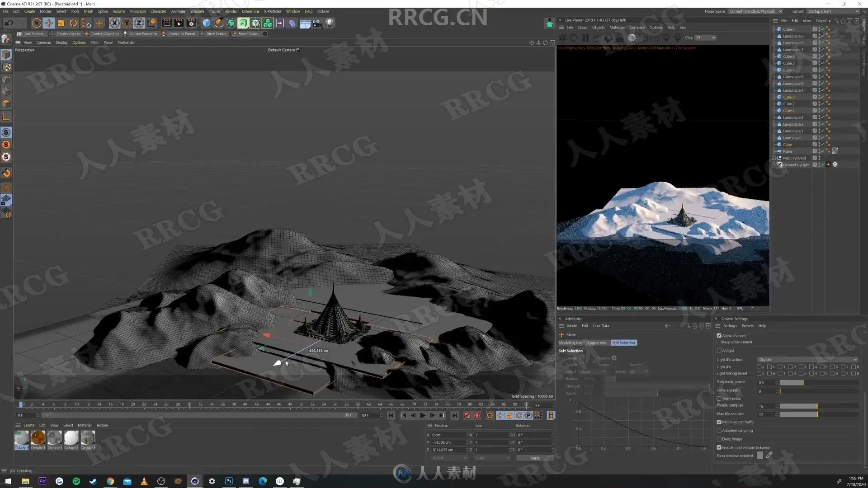Uncheck the Alpha channel checkbox

tap(719, 336)
